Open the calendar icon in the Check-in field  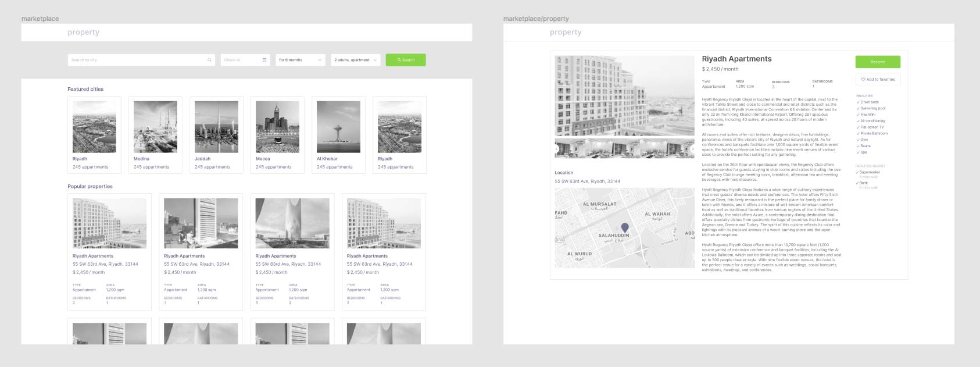pos(264,60)
